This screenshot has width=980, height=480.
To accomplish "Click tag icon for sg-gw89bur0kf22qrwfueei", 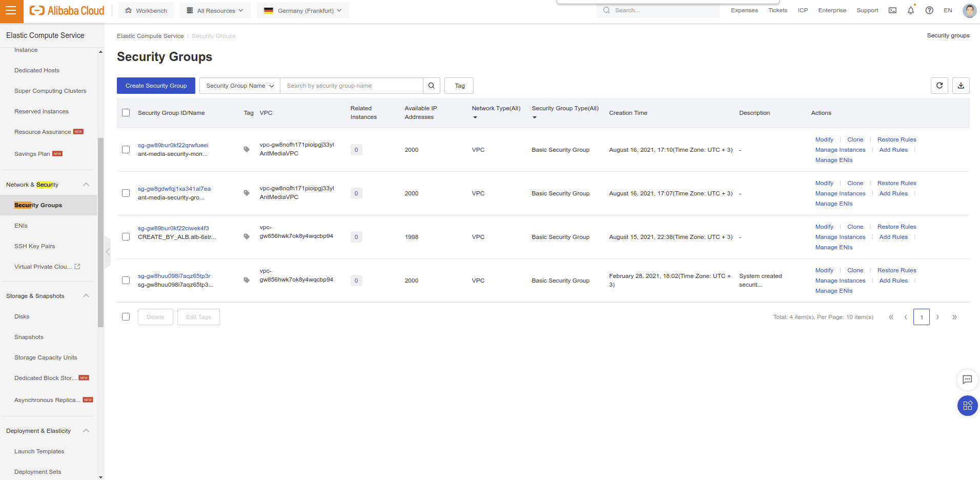I will [247, 150].
